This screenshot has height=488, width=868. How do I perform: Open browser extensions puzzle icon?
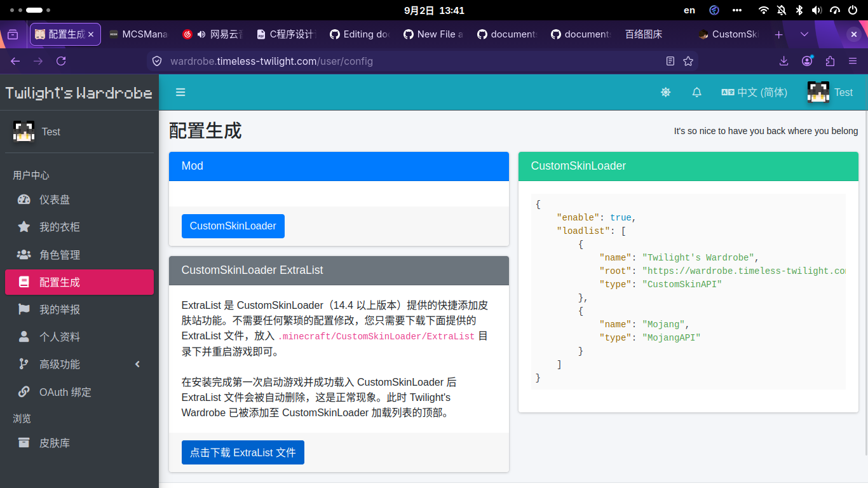click(x=830, y=61)
